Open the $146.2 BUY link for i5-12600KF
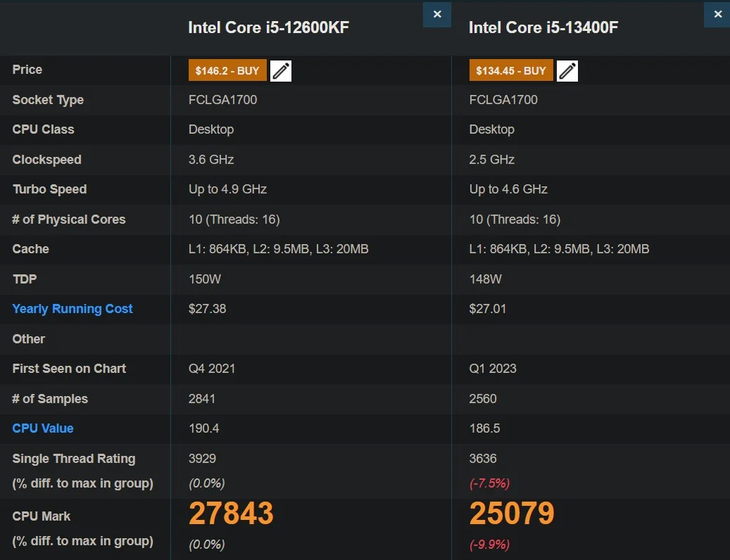The height and width of the screenshot is (560, 730). coord(227,70)
